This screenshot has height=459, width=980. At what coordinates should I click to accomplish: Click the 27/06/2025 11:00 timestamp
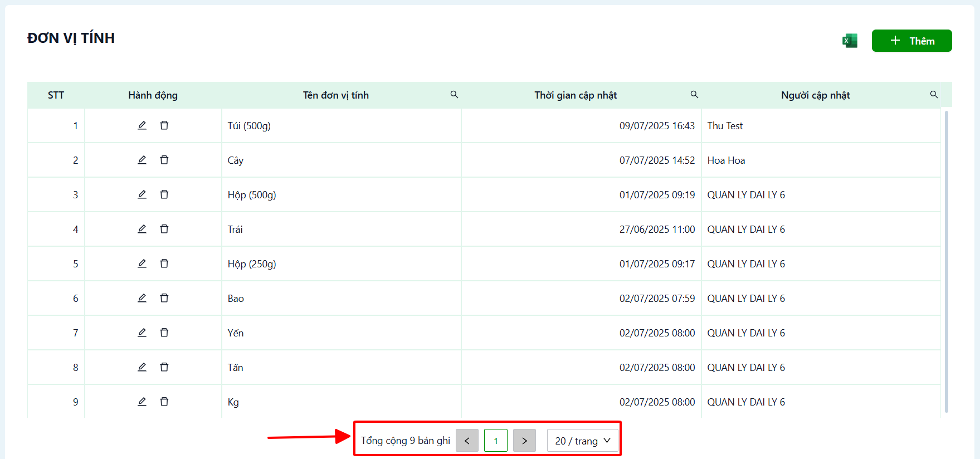click(x=657, y=229)
